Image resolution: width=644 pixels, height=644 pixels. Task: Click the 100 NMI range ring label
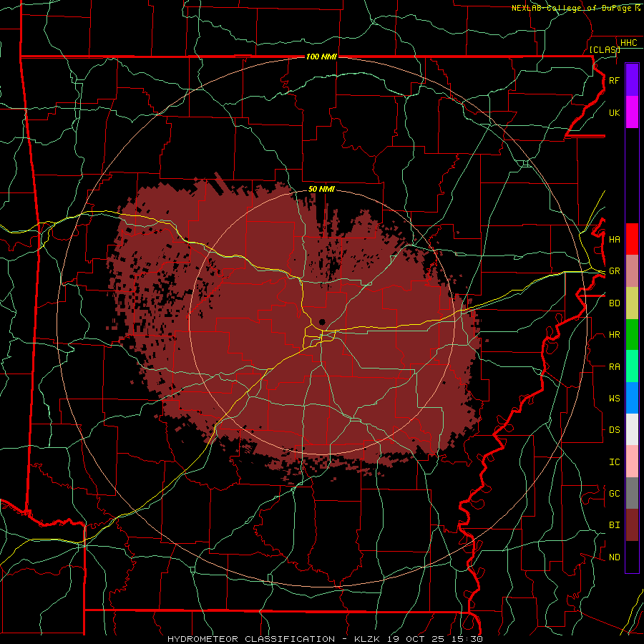pyautogui.click(x=321, y=57)
